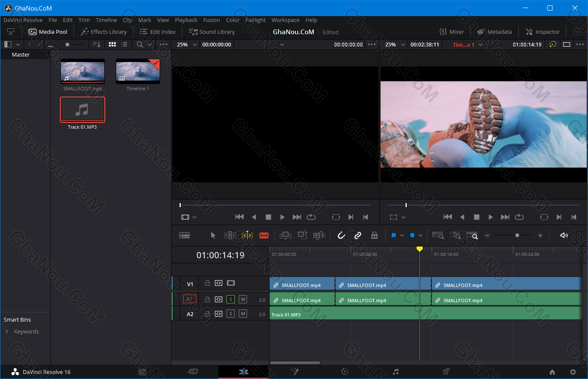Select the Timeline 1 thumbnail
The height and width of the screenshot is (379, 588).
point(138,71)
